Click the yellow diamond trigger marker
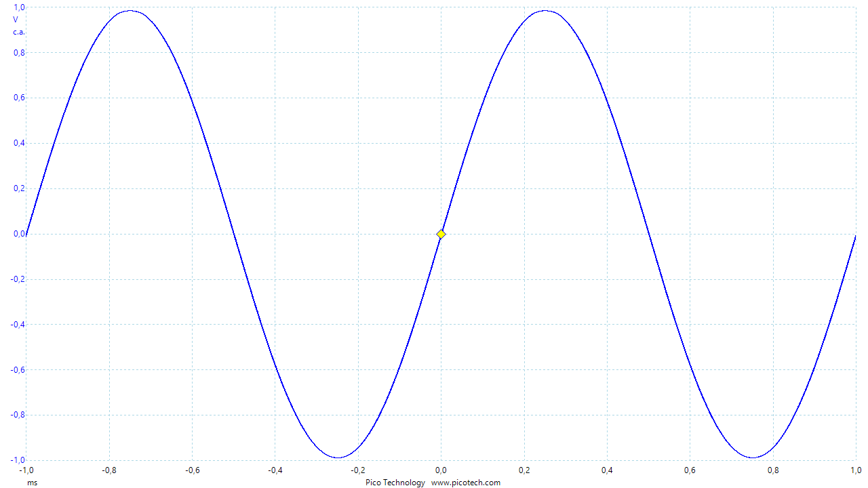Screen dimensions: 868x488 pyautogui.click(x=441, y=234)
